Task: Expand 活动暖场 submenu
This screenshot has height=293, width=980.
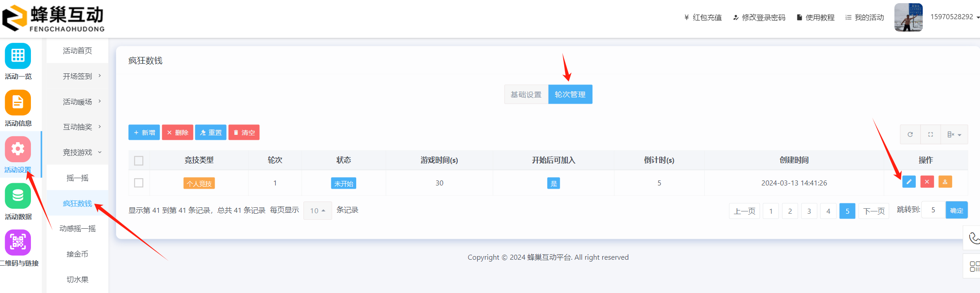Action: pos(77,102)
